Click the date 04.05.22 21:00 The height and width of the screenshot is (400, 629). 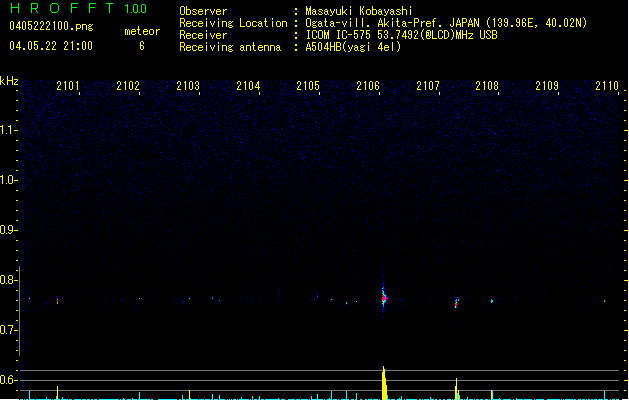pos(51,46)
